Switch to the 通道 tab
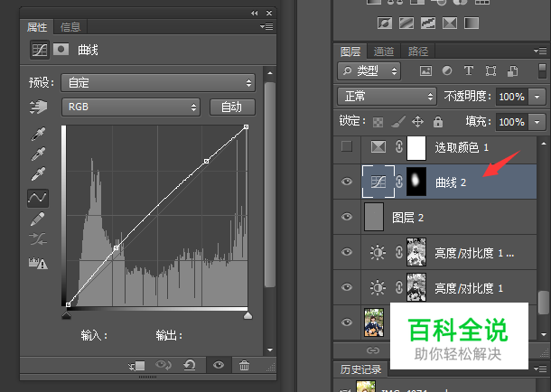Screen dimensions: 551x392 point(384,51)
